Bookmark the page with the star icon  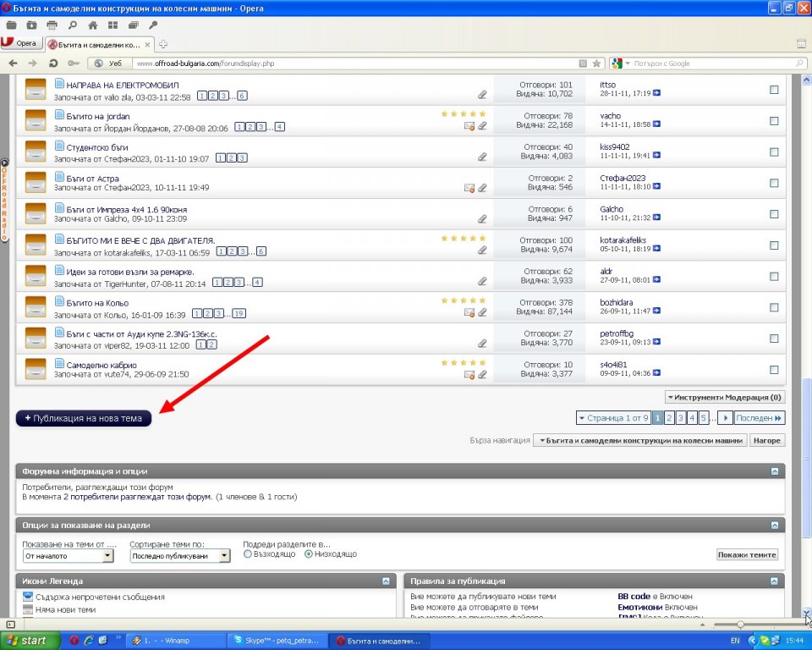(x=596, y=63)
